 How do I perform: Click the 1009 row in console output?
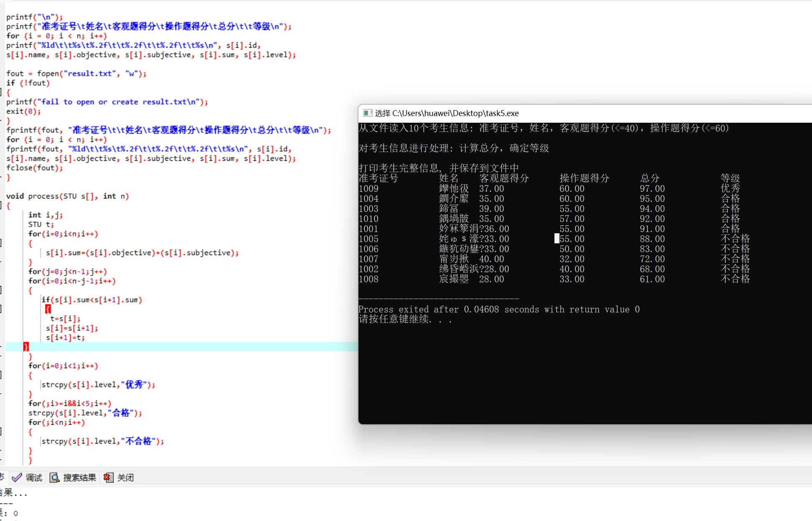(369, 189)
